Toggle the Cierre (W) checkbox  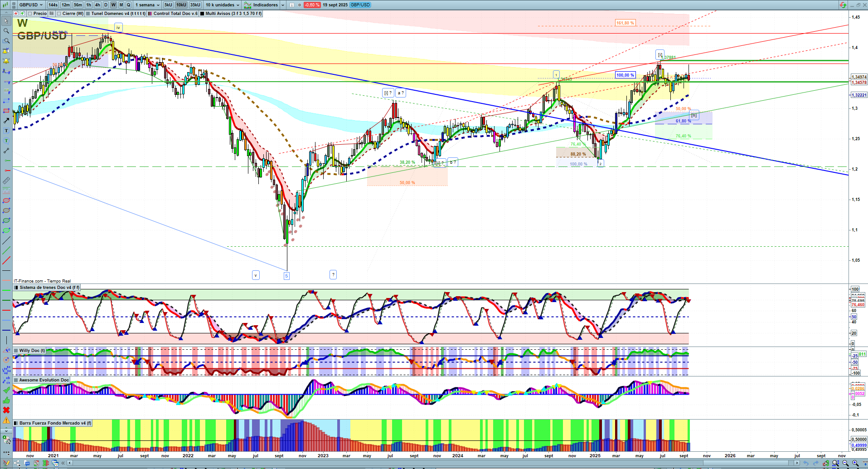click(x=59, y=14)
